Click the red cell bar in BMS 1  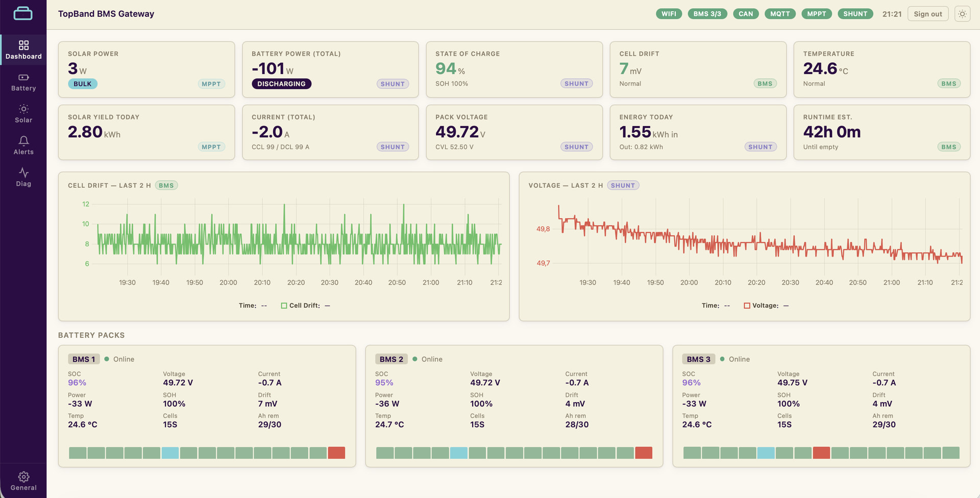[x=336, y=453]
